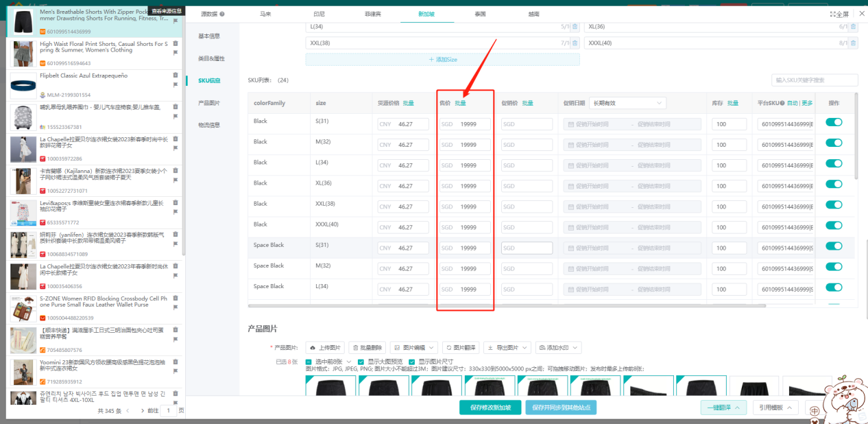Delete the Flipbelt Classic product from list
The height and width of the screenshot is (424, 868).
[176, 74]
